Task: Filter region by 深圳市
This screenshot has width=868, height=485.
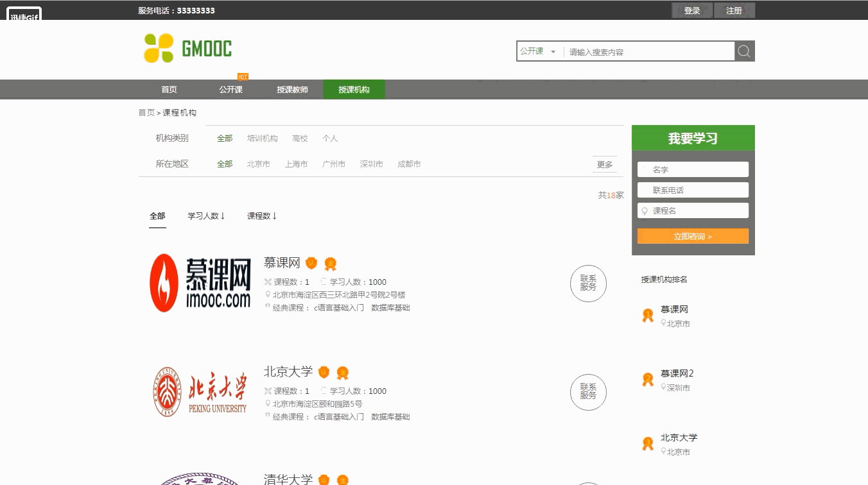Action: tap(372, 164)
